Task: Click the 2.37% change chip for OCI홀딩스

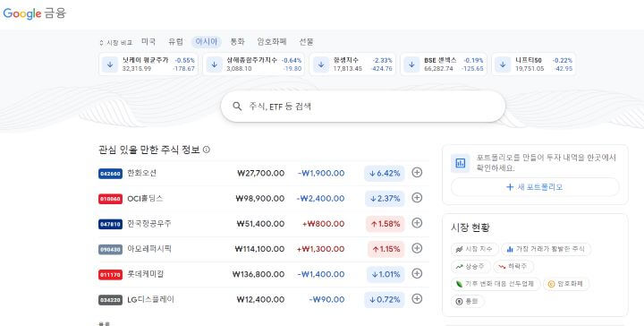Action: (x=385, y=199)
